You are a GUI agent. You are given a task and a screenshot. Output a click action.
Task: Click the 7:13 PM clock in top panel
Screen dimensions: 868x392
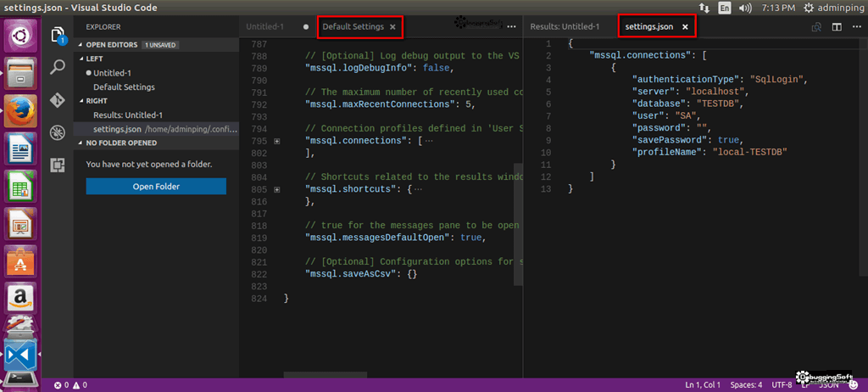point(778,8)
